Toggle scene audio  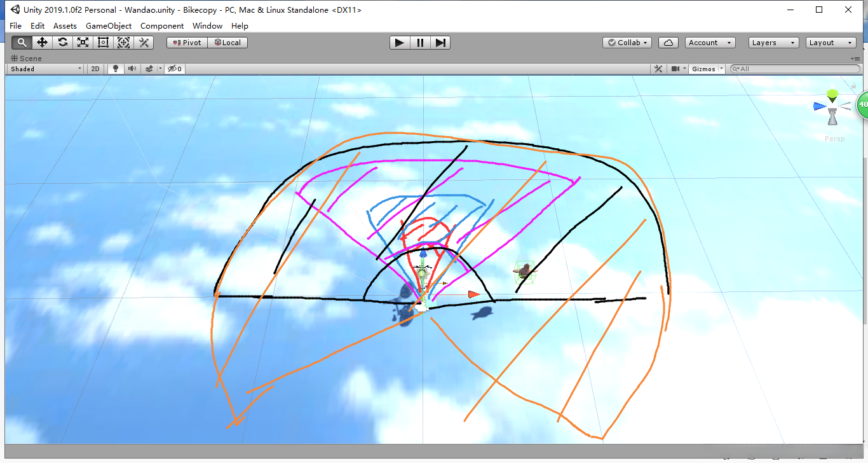(132, 69)
